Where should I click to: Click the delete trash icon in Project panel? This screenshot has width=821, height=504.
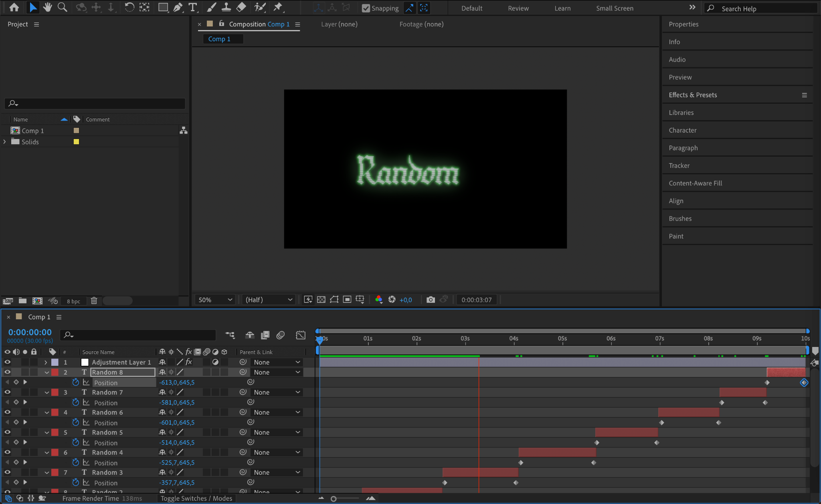[94, 300]
